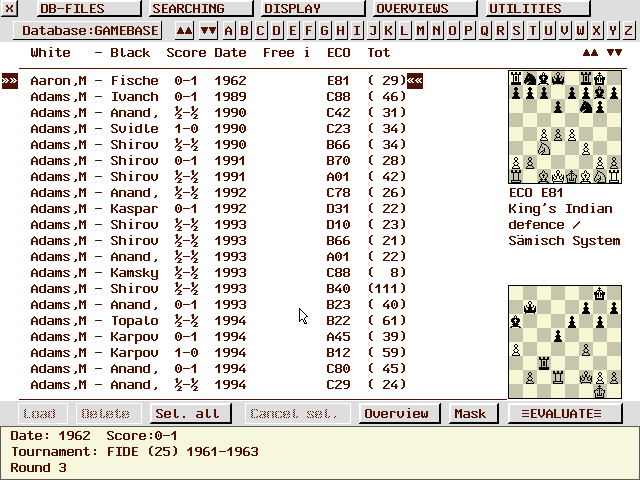Jump to letter S in index
Image resolution: width=640 pixels, height=480 pixels.
(x=516, y=31)
